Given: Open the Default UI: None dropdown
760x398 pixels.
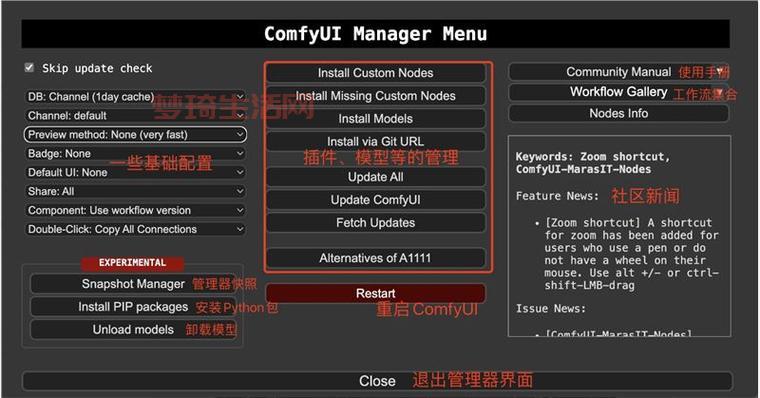Looking at the screenshot, I should point(135,172).
